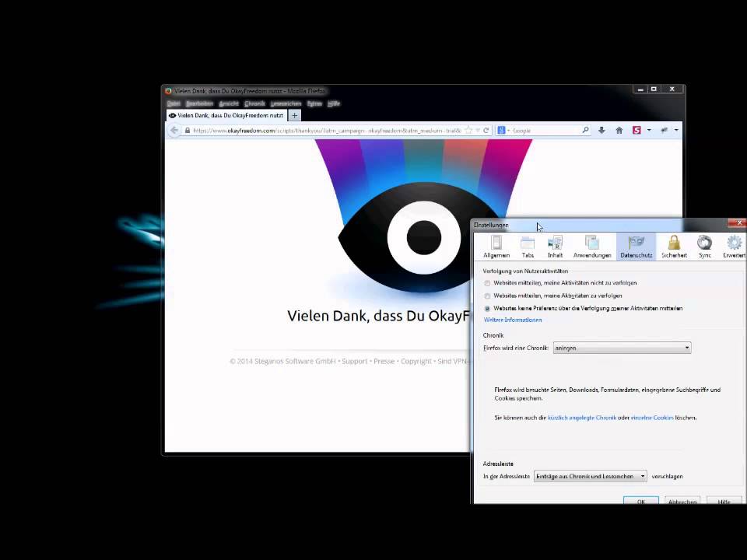The image size is (747, 560).
Task: Click the address bar lock icon
Action: tap(188, 131)
